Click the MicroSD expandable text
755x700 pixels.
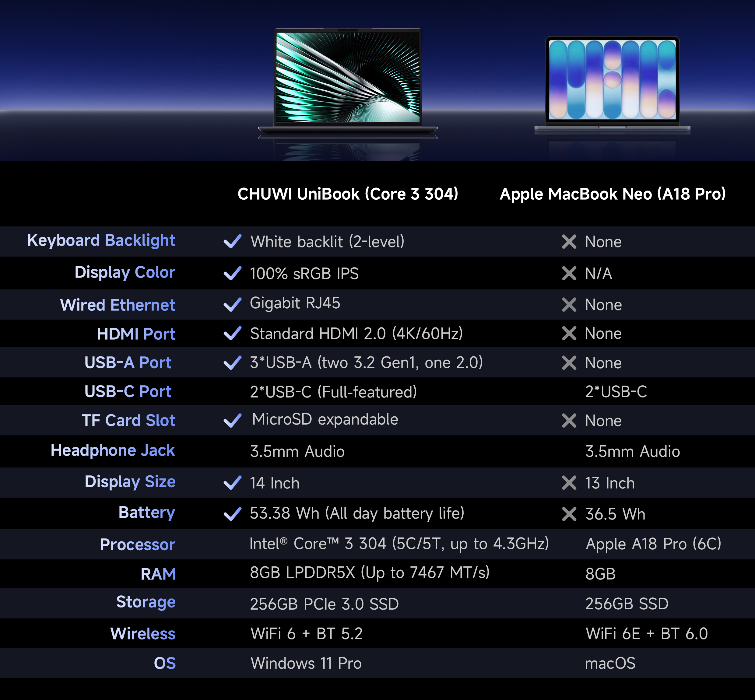click(x=325, y=420)
